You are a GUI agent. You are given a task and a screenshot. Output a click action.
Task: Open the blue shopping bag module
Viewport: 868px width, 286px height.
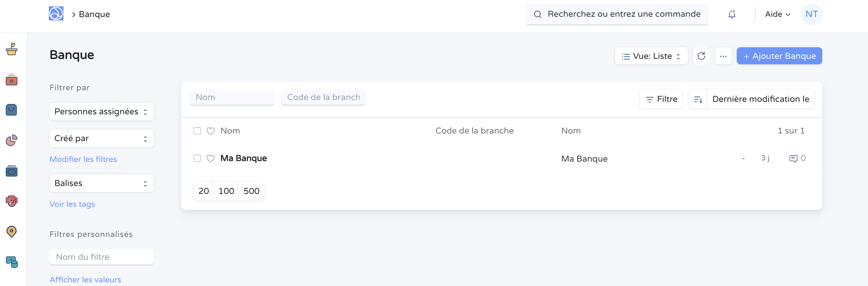[12, 110]
